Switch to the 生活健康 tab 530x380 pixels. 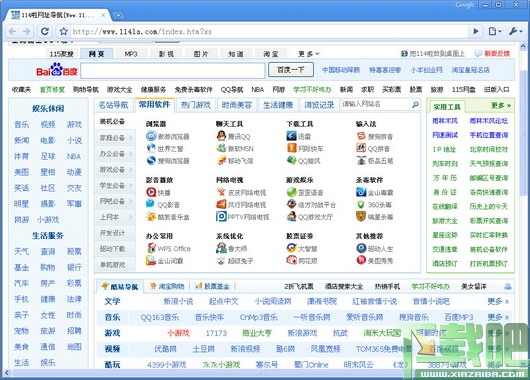(x=278, y=105)
